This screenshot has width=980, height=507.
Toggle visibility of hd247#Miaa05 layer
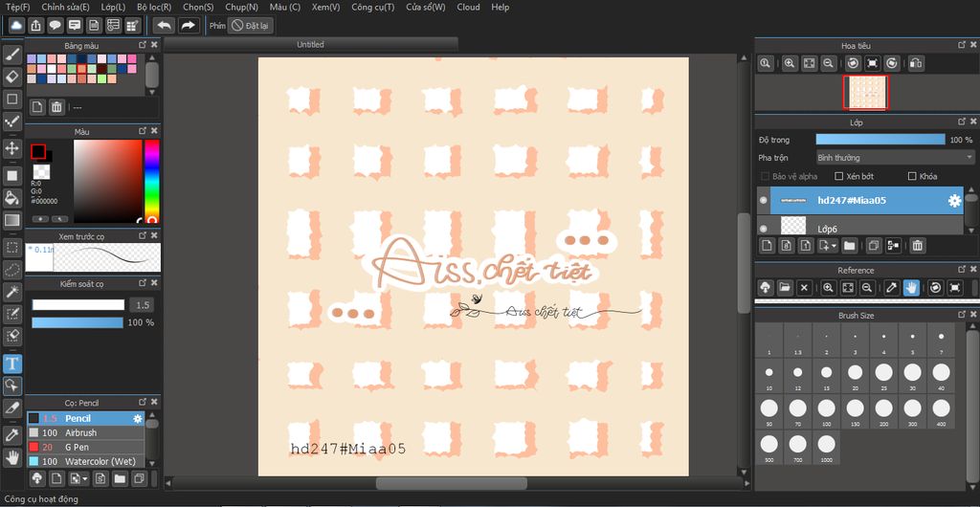click(x=763, y=201)
